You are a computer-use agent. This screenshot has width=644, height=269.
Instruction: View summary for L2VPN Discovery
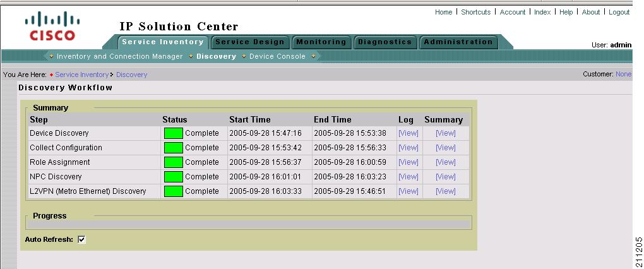pos(446,191)
